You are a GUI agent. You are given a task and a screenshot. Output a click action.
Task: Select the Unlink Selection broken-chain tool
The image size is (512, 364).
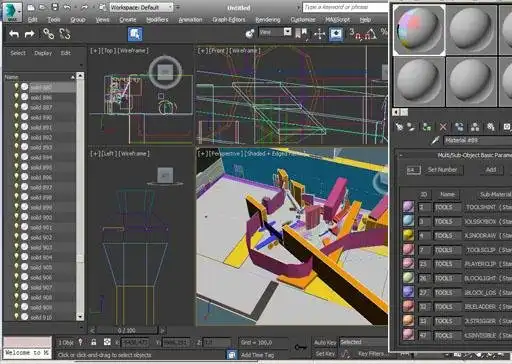click(x=65, y=34)
